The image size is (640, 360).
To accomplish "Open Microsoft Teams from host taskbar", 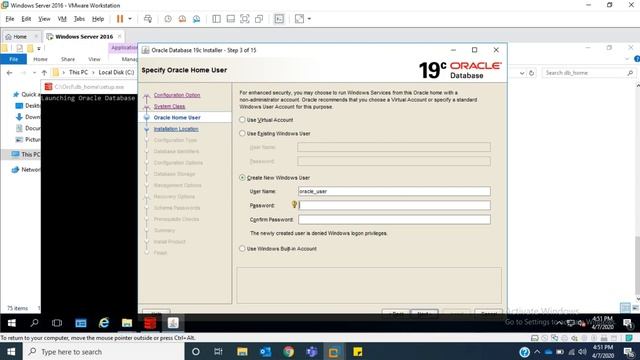I will pos(311,352).
